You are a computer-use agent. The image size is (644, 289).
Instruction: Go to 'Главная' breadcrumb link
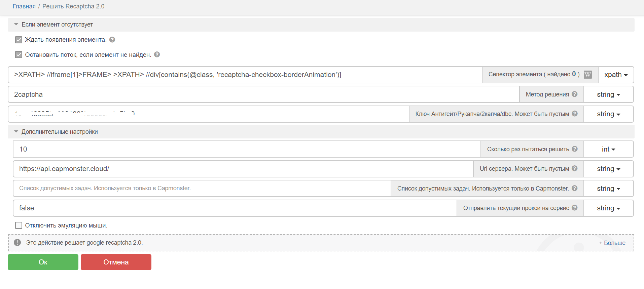(x=24, y=6)
